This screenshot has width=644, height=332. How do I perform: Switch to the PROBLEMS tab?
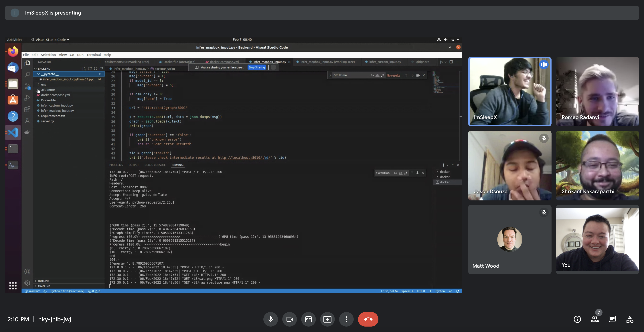116,165
